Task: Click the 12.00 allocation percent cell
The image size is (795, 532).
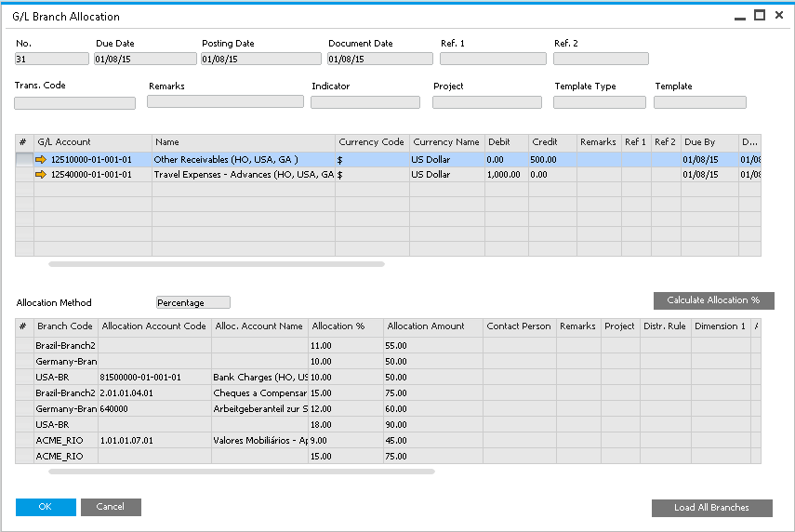Action: pos(345,408)
